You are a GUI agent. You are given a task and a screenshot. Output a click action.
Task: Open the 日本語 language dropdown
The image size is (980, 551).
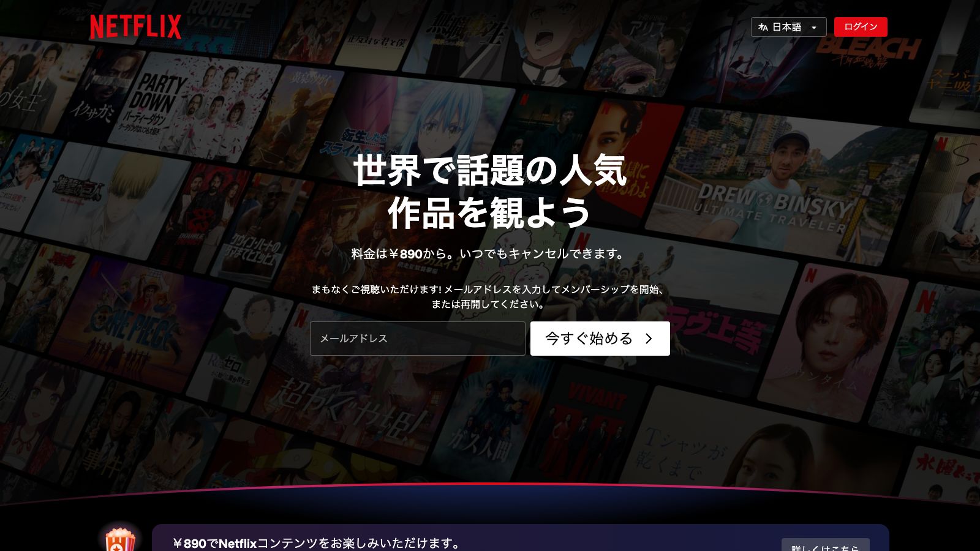point(788,27)
